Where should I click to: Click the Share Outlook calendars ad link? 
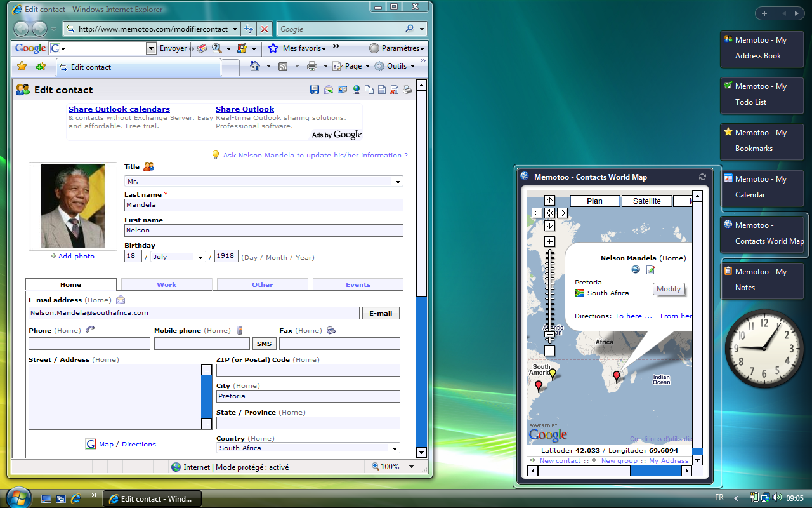[119, 109]
